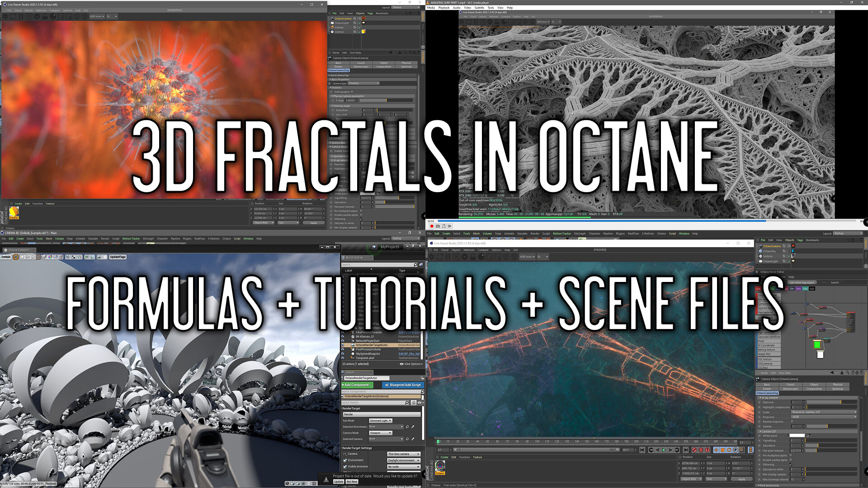Click the search magnifier in World Outliner
The height and width of the screenshot is (488, 868).
click(415, 265)
